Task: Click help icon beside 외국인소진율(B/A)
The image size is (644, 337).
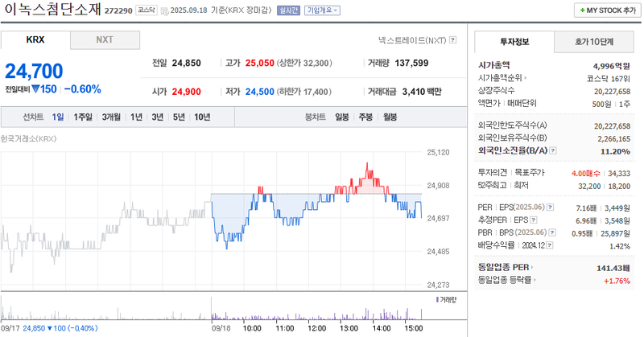Action: coord(553,150)
